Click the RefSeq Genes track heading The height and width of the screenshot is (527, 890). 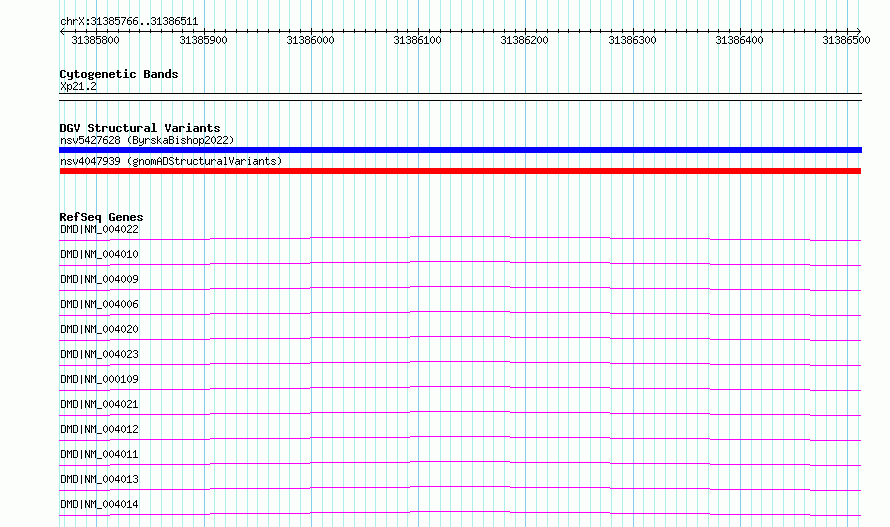[101, 217]
